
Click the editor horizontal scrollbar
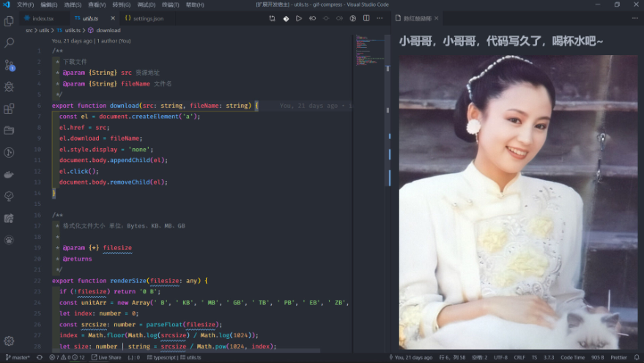pos(185,351)
